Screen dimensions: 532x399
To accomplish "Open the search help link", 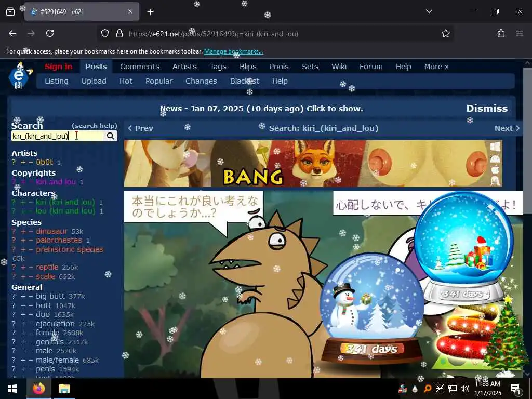I will coord(95,126).
